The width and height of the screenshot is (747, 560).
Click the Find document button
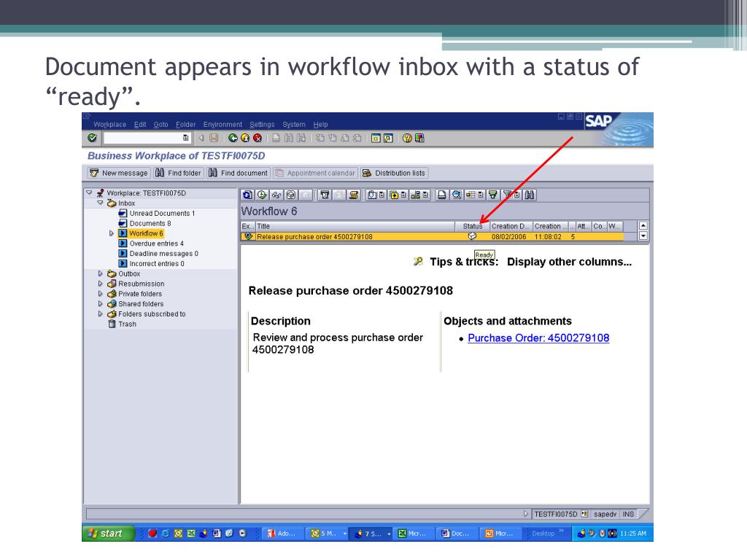239,173
